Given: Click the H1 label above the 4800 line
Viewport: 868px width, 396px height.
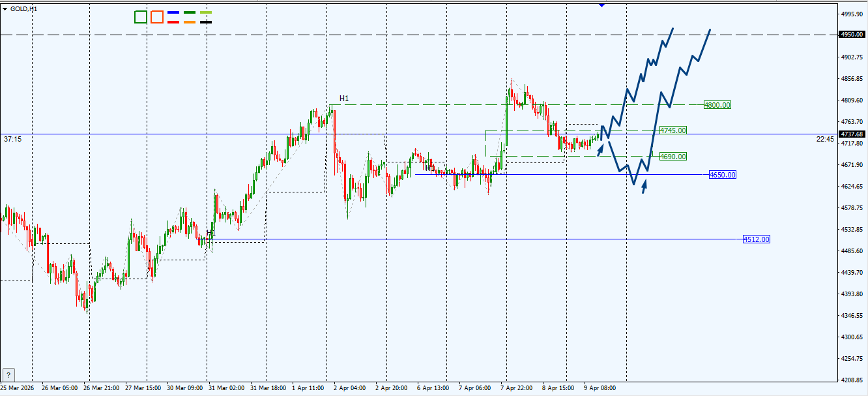Looking at the screenshot, I should tap(344, 99).
